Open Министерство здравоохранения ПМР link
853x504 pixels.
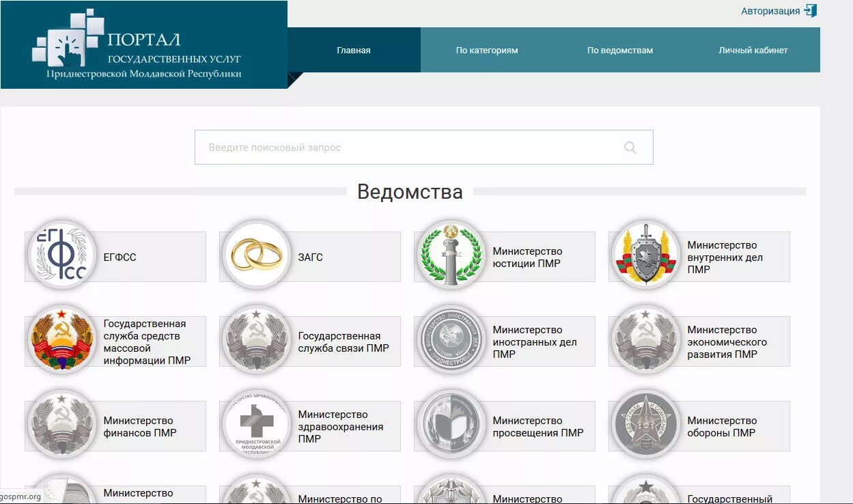tap(341, 427)
